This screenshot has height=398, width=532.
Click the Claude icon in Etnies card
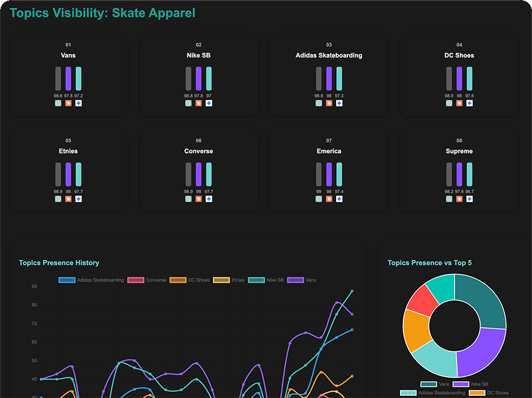coord(68,199)
